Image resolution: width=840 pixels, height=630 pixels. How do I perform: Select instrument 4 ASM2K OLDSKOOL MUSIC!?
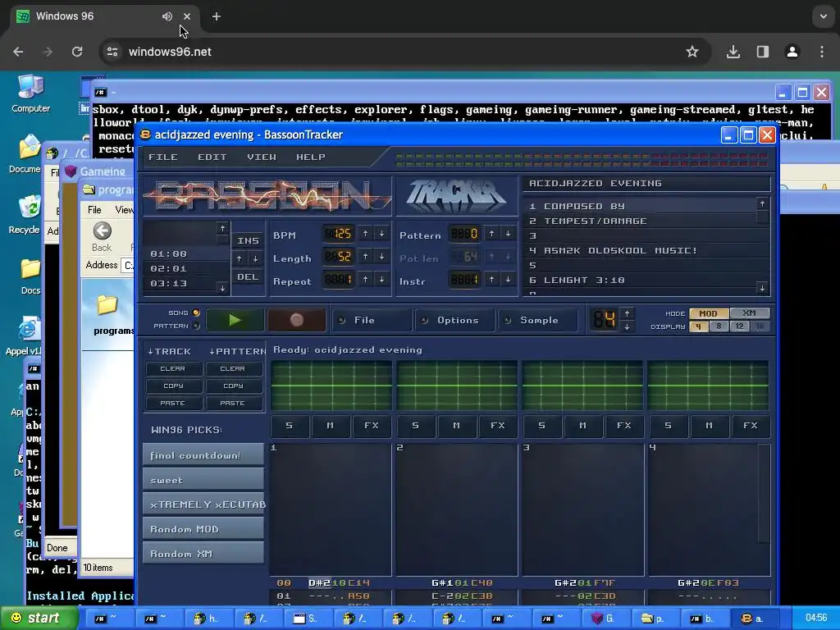639,250
